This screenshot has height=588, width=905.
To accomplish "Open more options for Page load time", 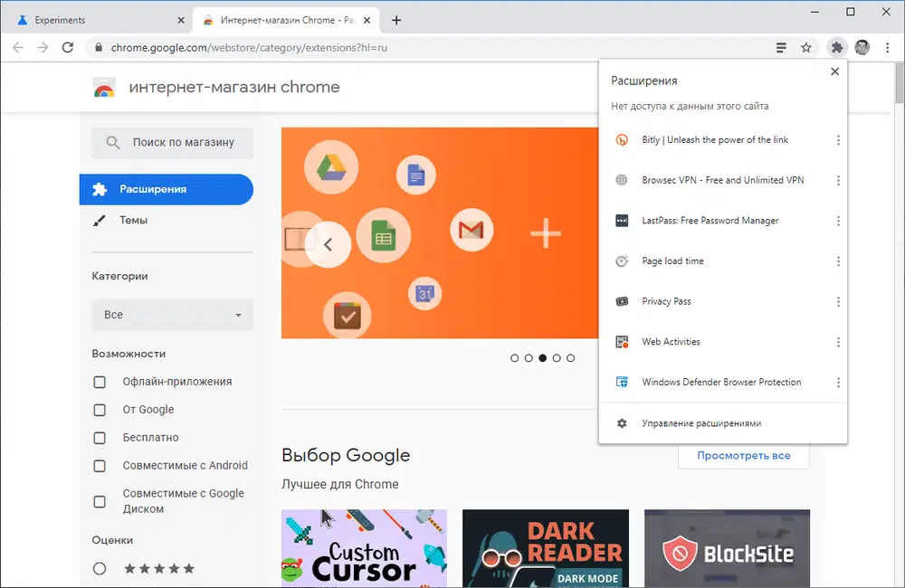I will [x=838, y=261].
